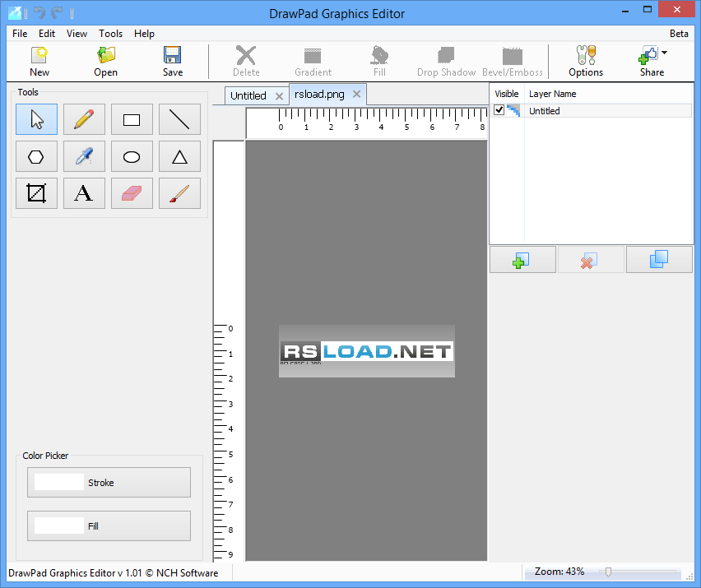
Task: Pick the Line drawing tool
Action: click(x=179, y=119)
